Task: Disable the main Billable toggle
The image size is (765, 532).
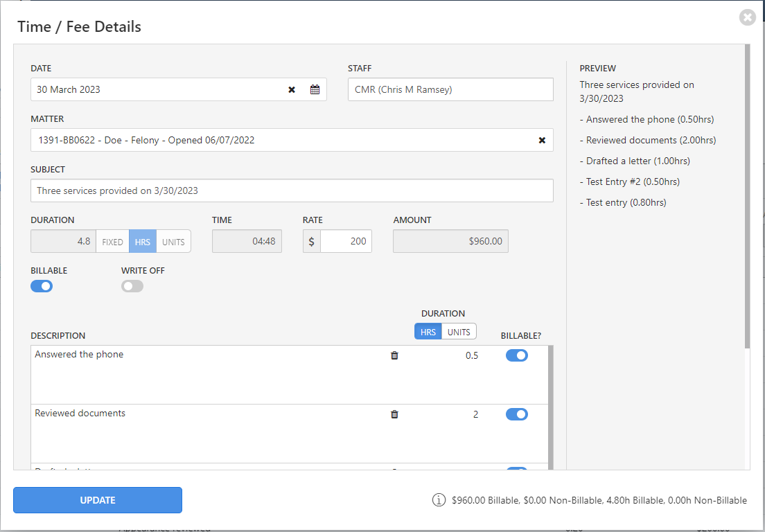Action: click(x=42, y=285)
